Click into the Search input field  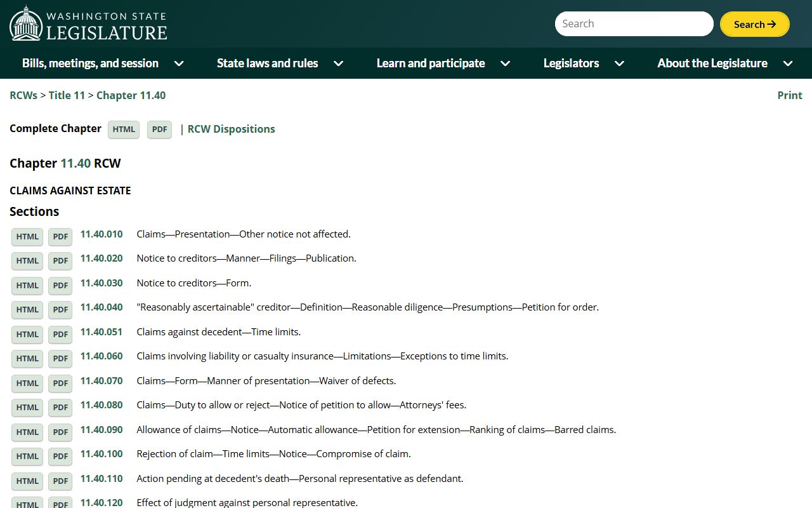coord(634,24)
